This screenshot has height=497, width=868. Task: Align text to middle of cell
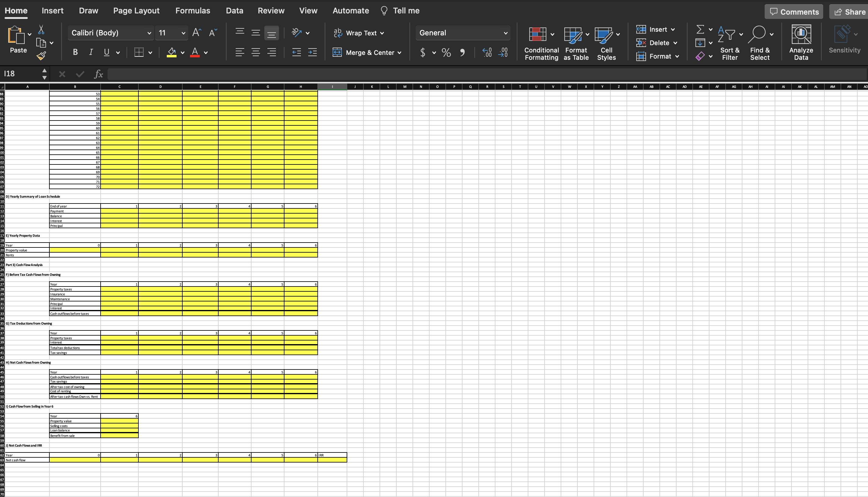(x=256, y=33)
